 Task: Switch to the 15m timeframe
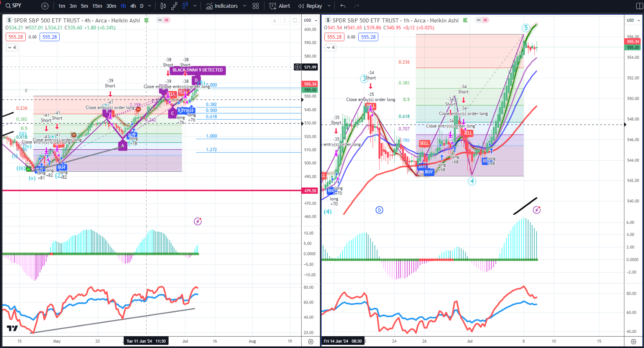97,6
